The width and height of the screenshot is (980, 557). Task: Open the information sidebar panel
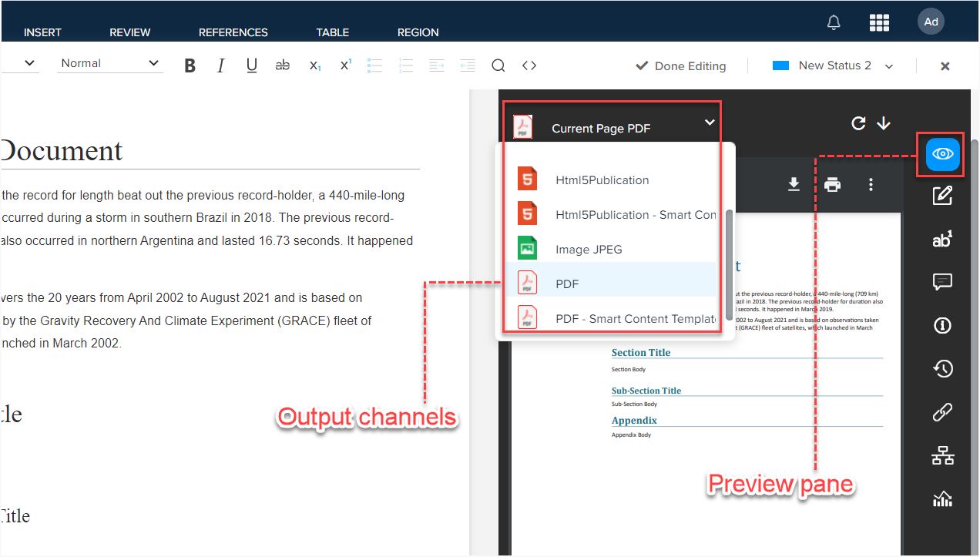pyautogui.click(x=942, y=326)
